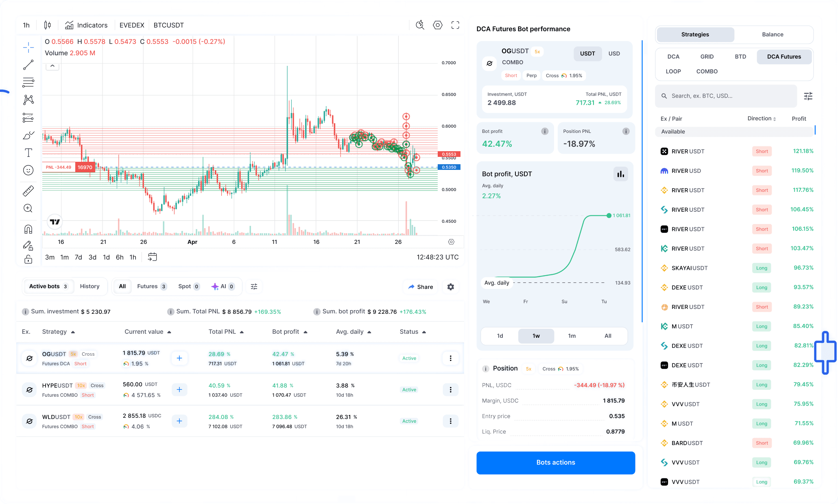
Task: Select the GRID strategy tab
Action: point(707,56)
